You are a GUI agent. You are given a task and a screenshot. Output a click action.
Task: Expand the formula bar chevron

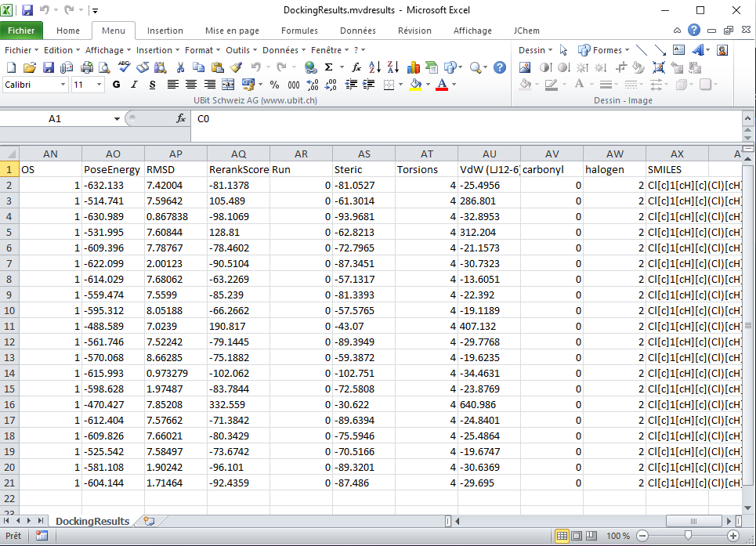pos(747,118)
